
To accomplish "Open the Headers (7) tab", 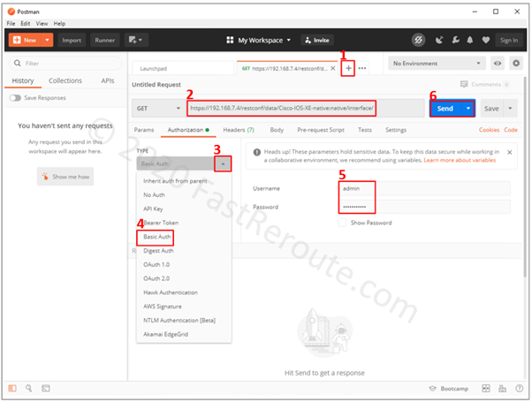I will coord(239,130).
